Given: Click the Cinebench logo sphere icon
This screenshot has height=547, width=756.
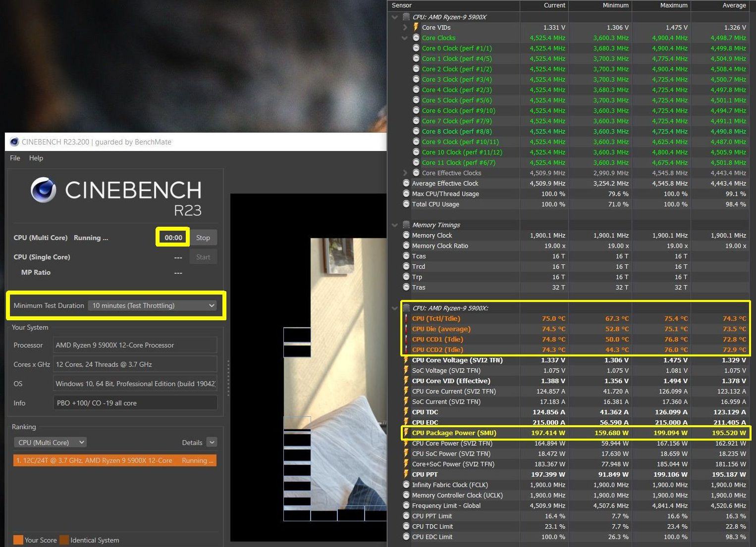Looking at the screenshot, I should click(44, 190).
